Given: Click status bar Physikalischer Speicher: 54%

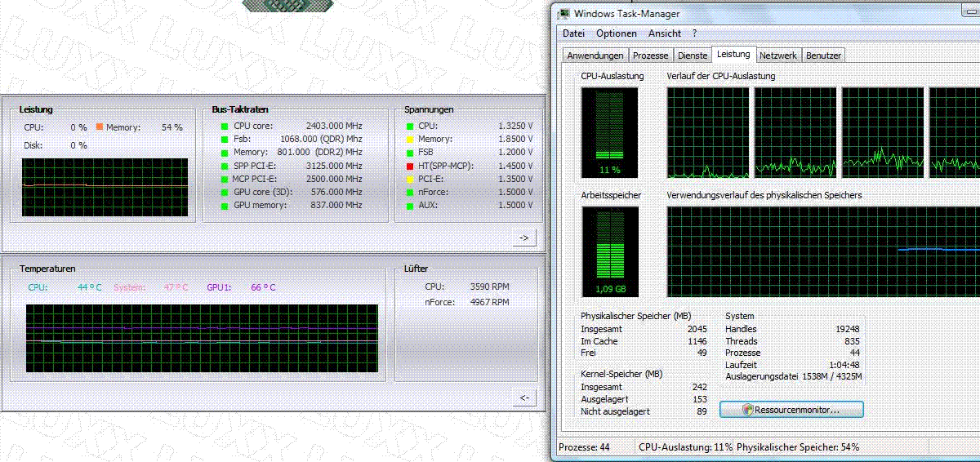Looking at the screenshot, I should [798, 447].
